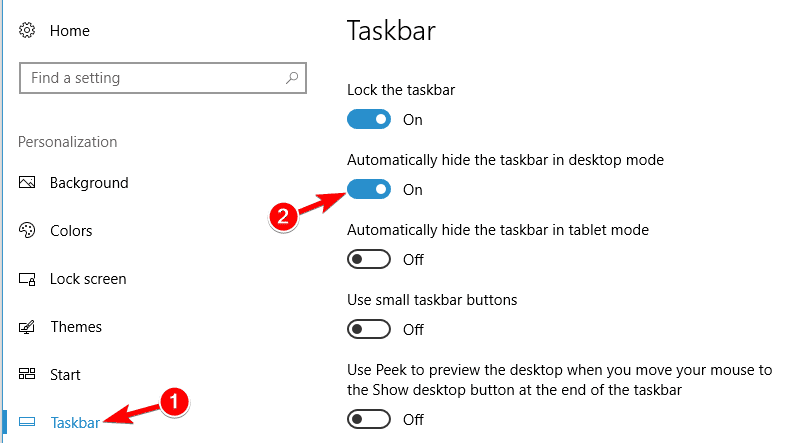Enable Peek to preview the desktop
Screen dimensions: 795x443
tap(370, 420)
